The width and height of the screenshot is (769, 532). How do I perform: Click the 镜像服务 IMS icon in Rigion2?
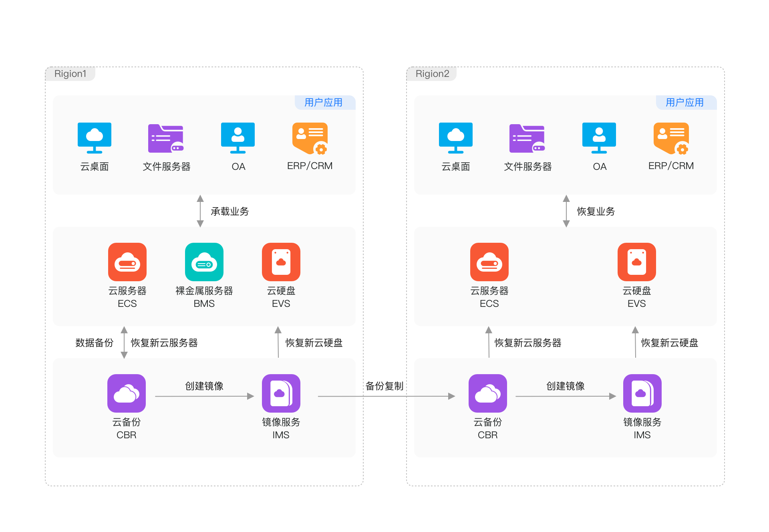(x=642, y=393)
